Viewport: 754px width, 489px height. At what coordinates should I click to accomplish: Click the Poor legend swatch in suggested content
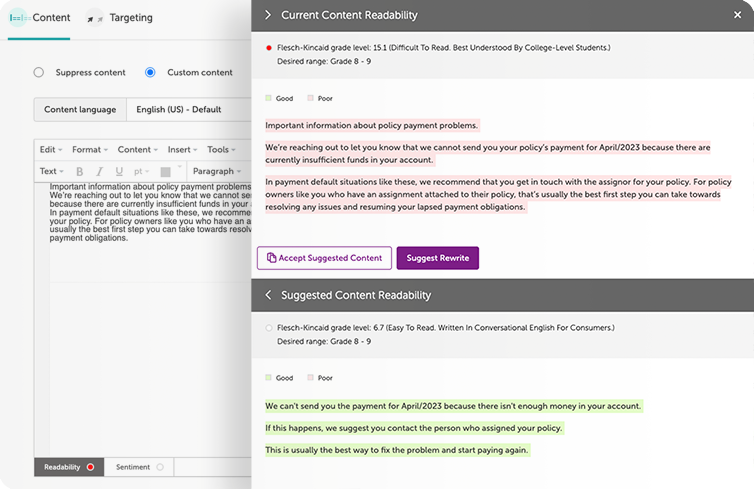tap(310, 377)
